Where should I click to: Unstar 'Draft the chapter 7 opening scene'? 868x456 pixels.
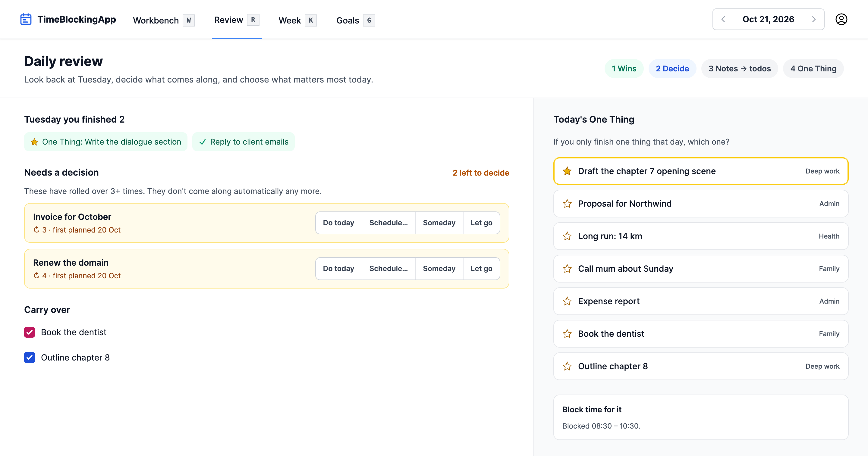point(567,171)
